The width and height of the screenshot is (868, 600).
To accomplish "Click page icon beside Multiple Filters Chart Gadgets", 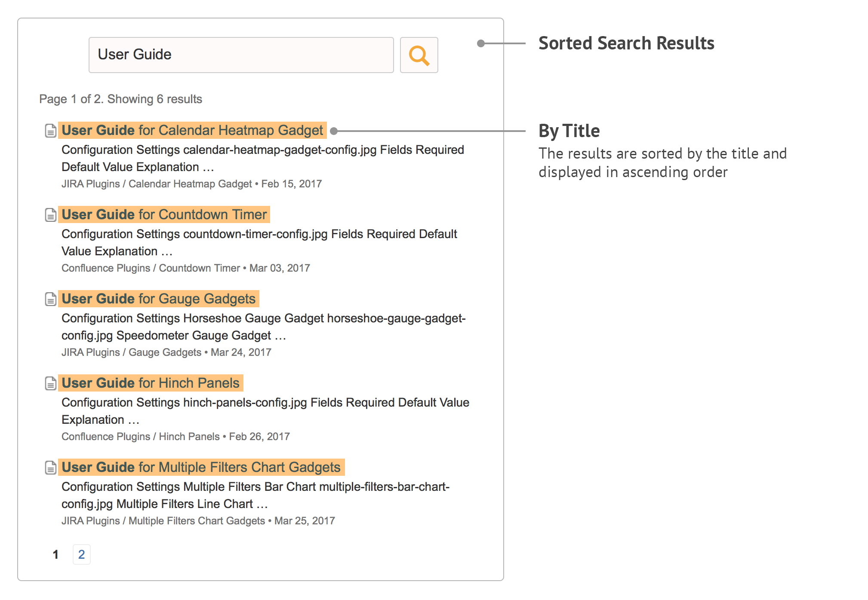I will (51, 468).
